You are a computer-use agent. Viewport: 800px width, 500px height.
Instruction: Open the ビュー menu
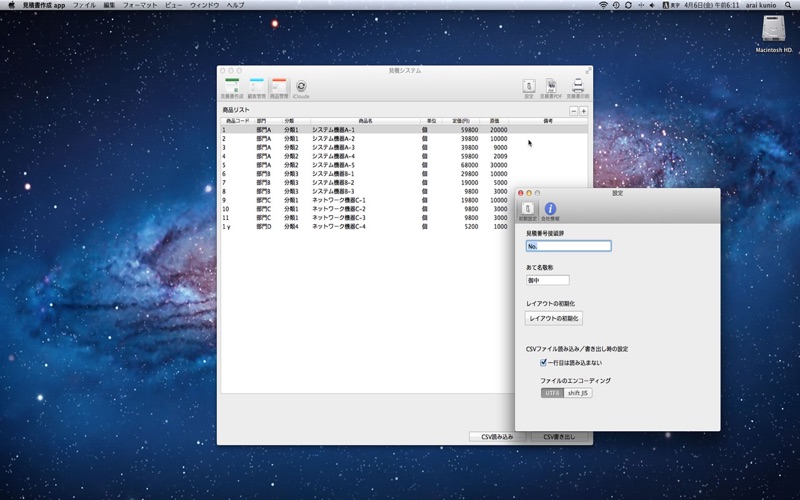point(173,5)
